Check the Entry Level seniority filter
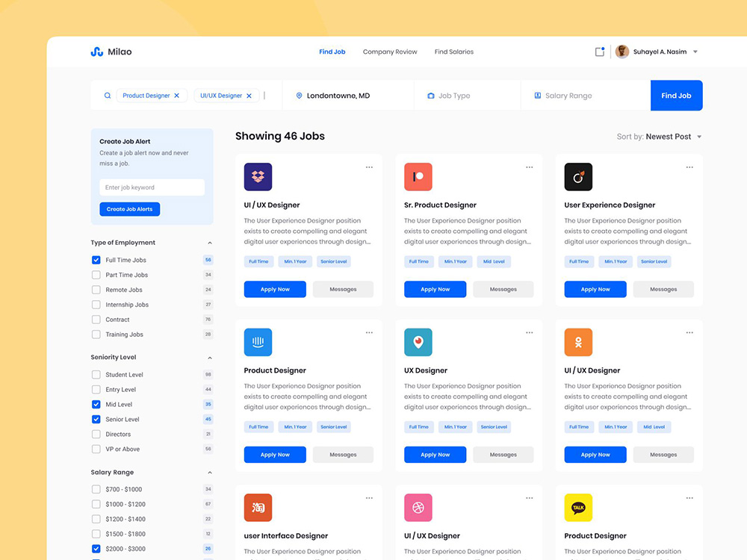 click(x=96, y=390)
